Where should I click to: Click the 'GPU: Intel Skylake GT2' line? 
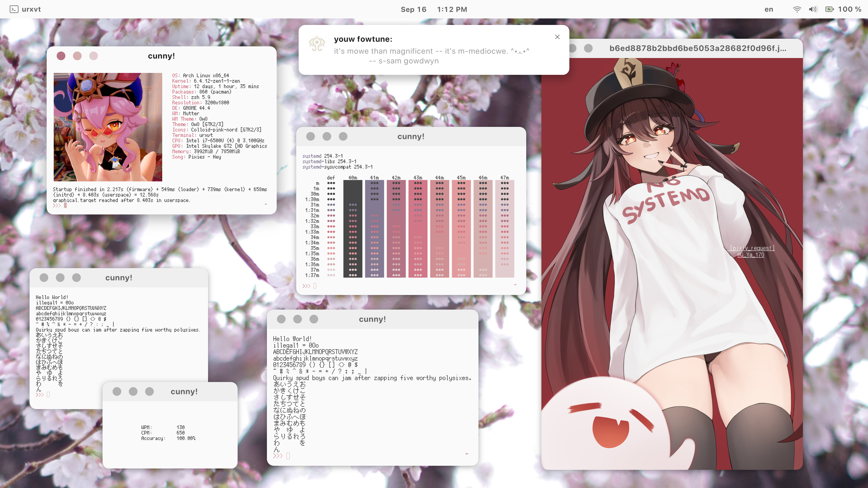(219, 146)
